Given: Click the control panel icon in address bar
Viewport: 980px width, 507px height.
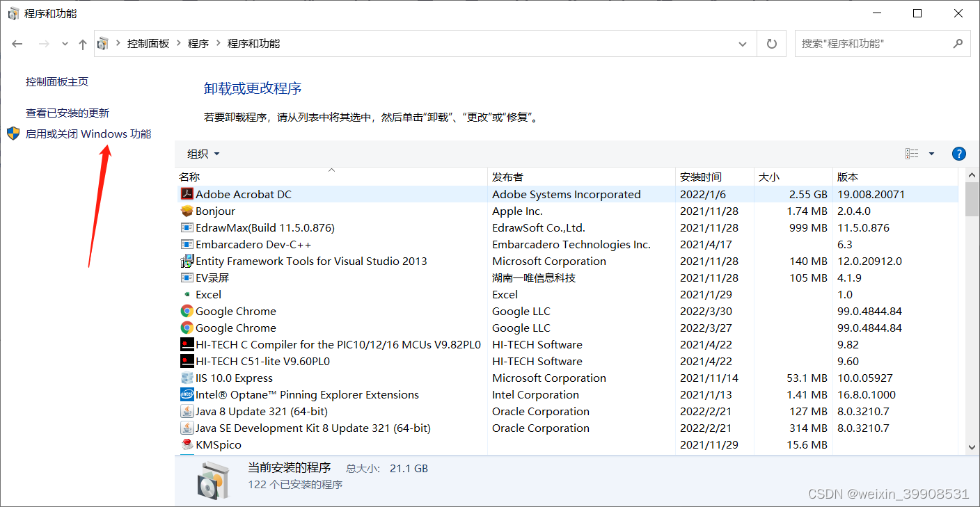Looking at the screenshot, I should (103, 44).
